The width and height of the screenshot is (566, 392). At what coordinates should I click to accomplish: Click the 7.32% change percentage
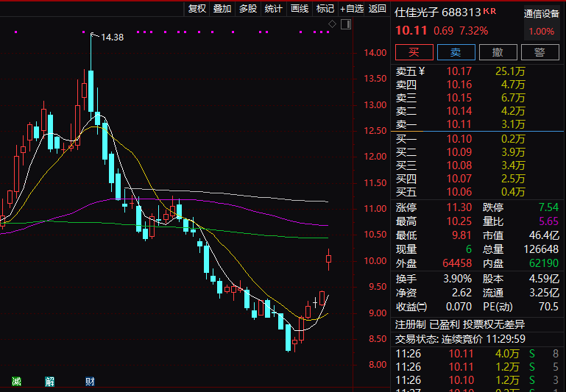pyautogui.click(x=473, y=31)
